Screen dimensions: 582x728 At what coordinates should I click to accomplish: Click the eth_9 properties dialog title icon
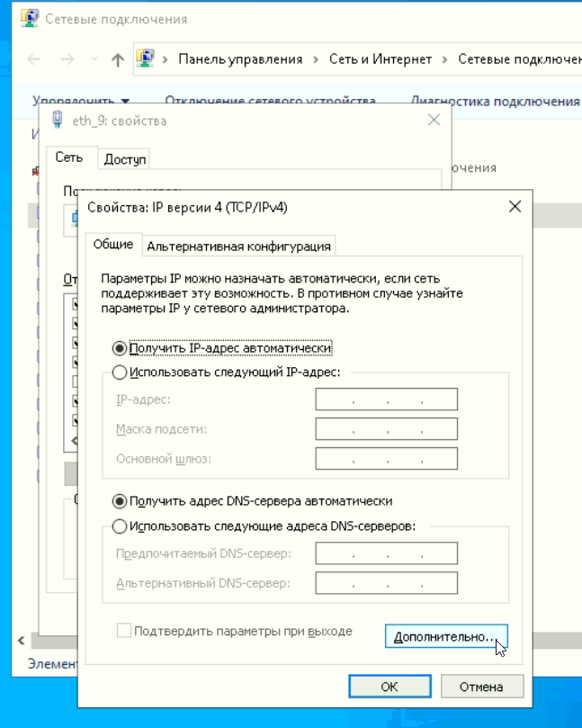click(58, 121)
